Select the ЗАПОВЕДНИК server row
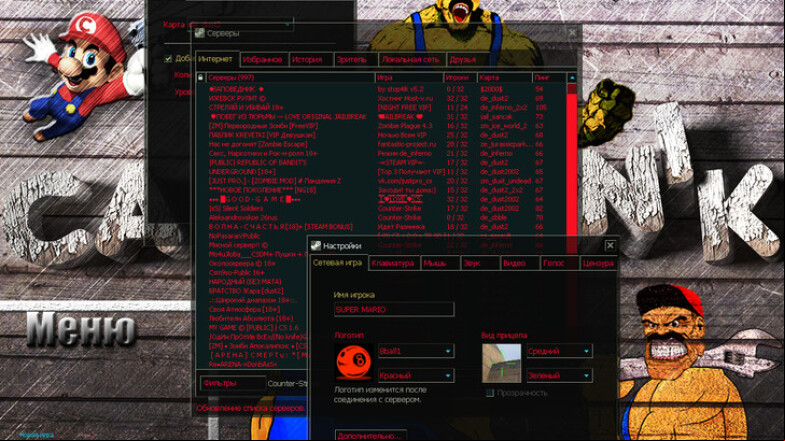Viewport: 785px width, 441px height. click(380, 89)
